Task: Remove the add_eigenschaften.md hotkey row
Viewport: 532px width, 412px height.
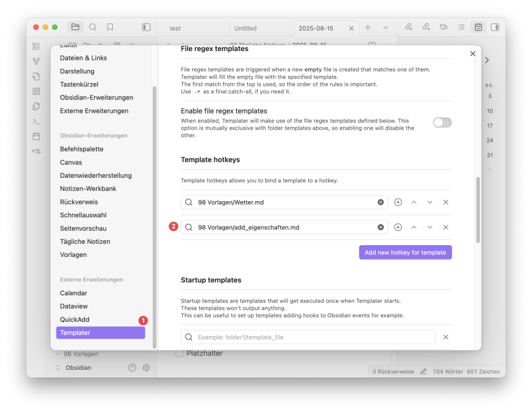Action: tap(446, 227)
